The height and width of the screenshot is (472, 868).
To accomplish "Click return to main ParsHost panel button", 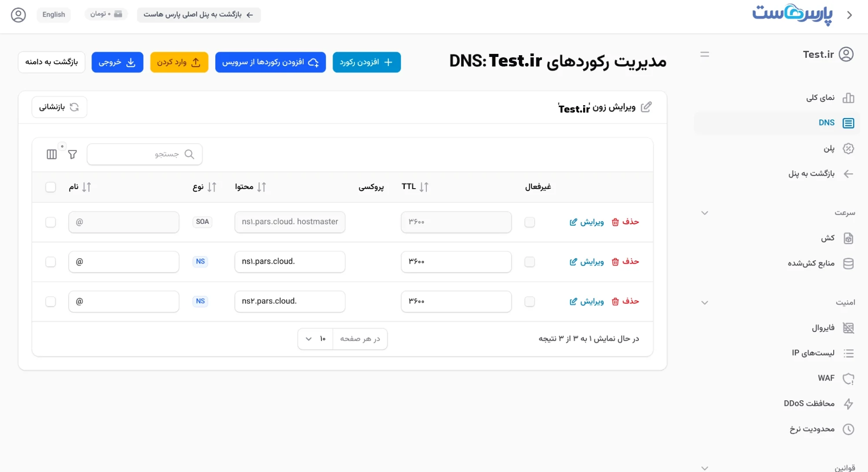I will pos(199,15).
